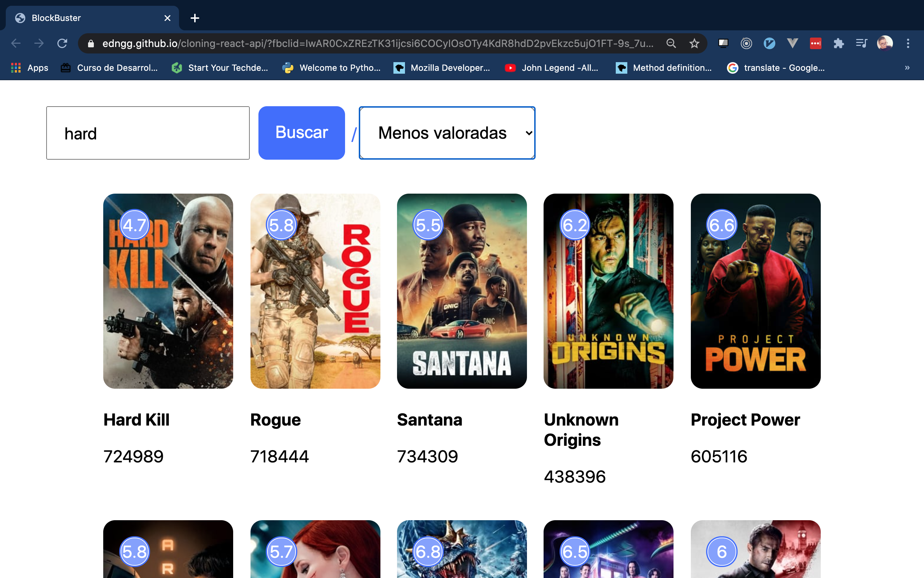Open the Menos valoradas dropdown
This screenshot has width=924, height=578.
[447, 133]
